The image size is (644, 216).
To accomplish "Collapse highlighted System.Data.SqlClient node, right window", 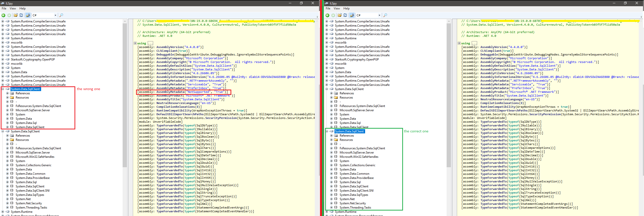I will [326, 131].
